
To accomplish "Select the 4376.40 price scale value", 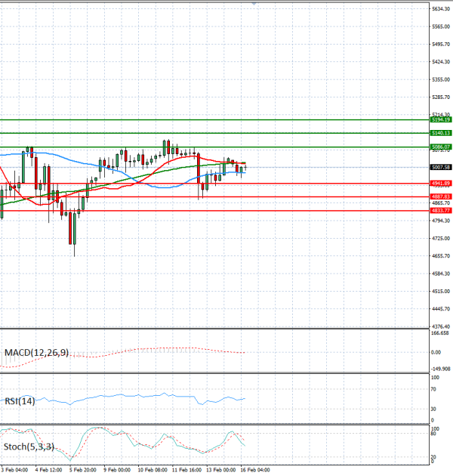I will pyautogui.click(x=440, y=326).
